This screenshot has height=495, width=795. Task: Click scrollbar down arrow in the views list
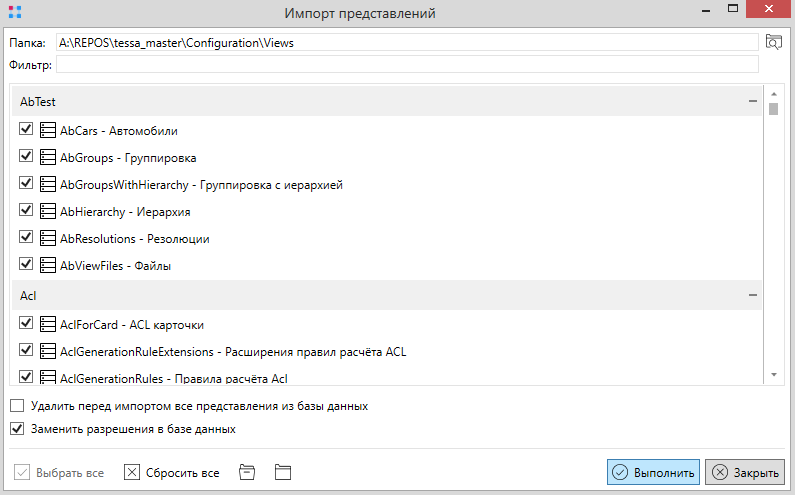773,374
